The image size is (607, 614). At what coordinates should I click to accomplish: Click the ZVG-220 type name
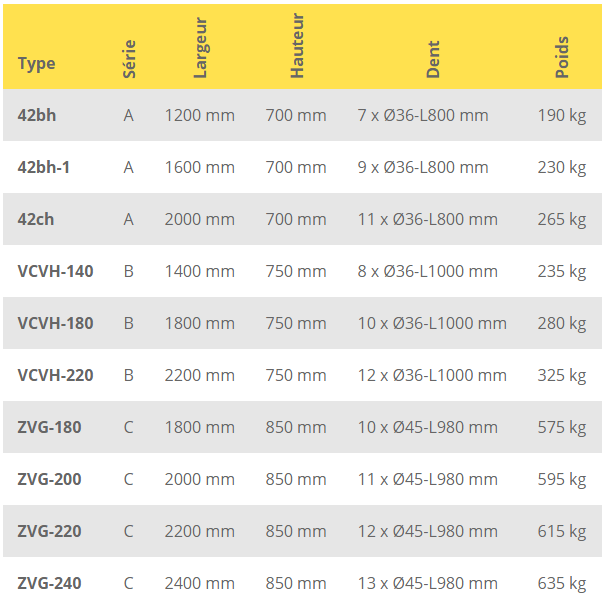click(x=50, y=532)
